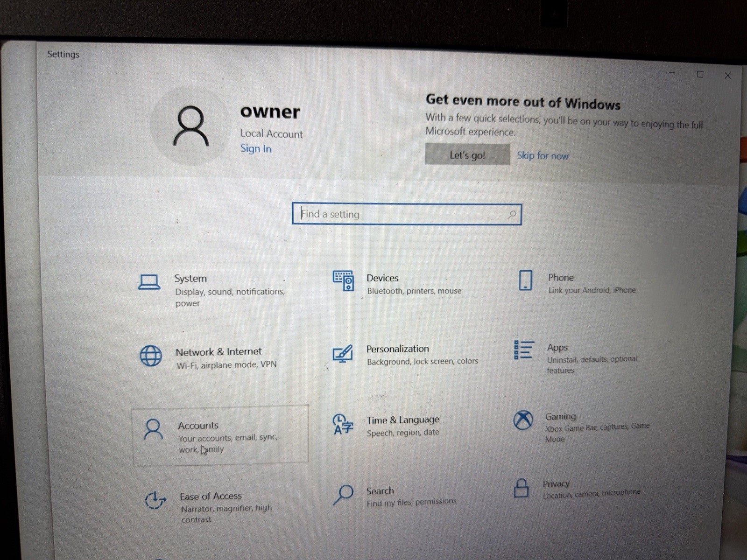Open the System settings title

pos(190,278)
